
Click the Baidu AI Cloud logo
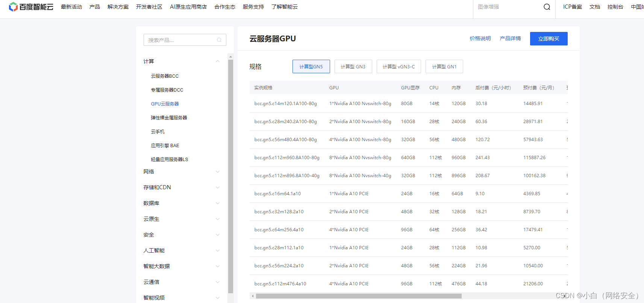point(31,7)
